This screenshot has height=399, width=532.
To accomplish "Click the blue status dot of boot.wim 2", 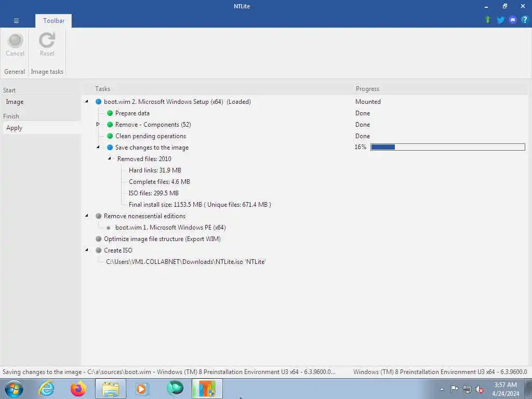I will click(x=98, y=102).
